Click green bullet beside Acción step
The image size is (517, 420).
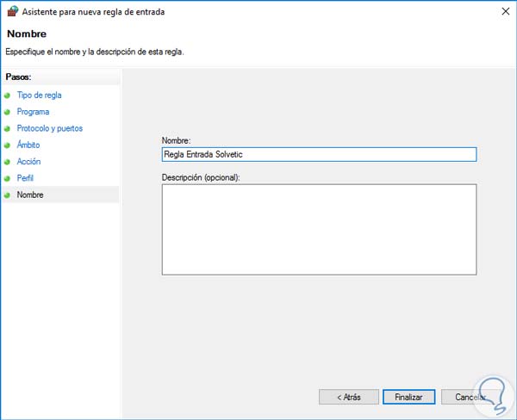pyautogui.click(x=7, y=162)
